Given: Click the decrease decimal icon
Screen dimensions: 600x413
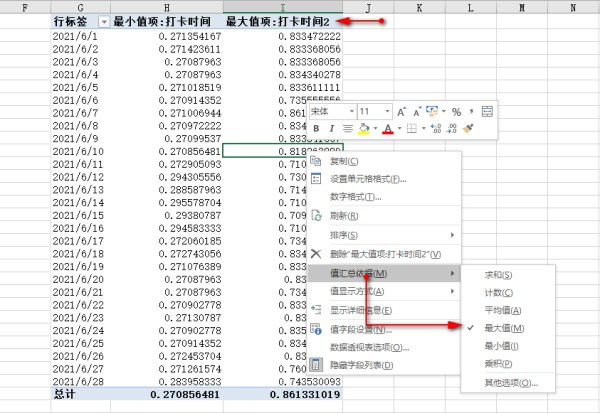Looking at the screenshot, I should 452,129.
